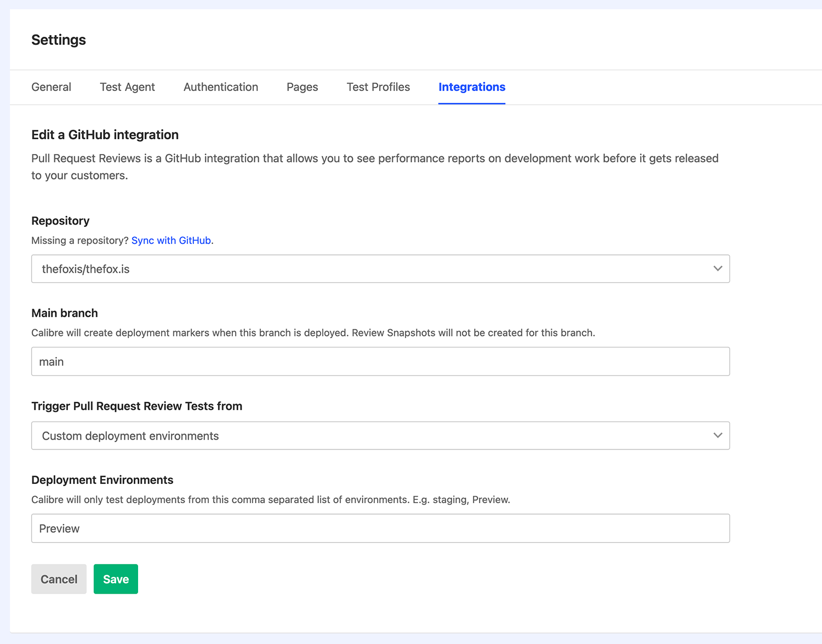Screen dimensions: 822x644
Task: Click the Edit a GitHub integration heading
Action: pyautogui.click(x=105, y=134)
